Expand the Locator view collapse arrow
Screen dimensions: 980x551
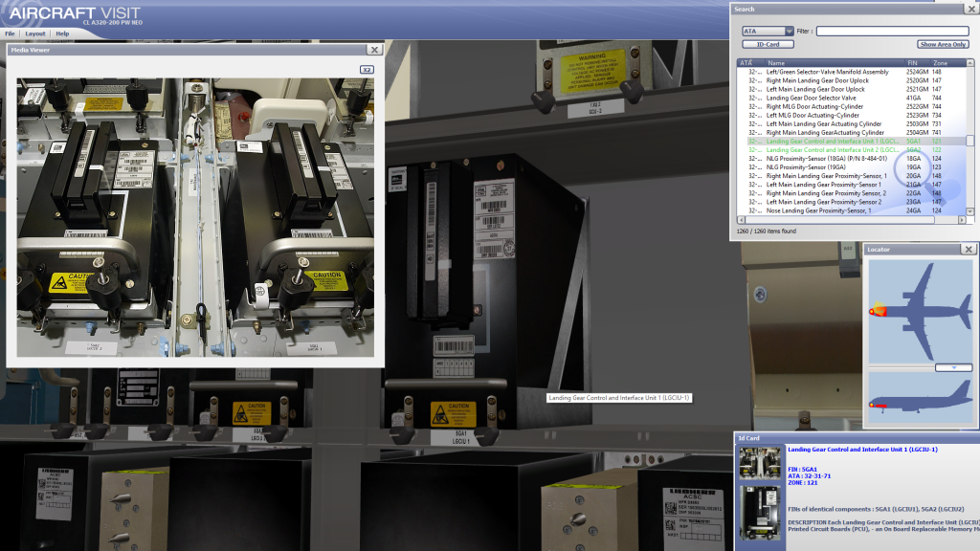pyautogui.click(x=953, y=367)
